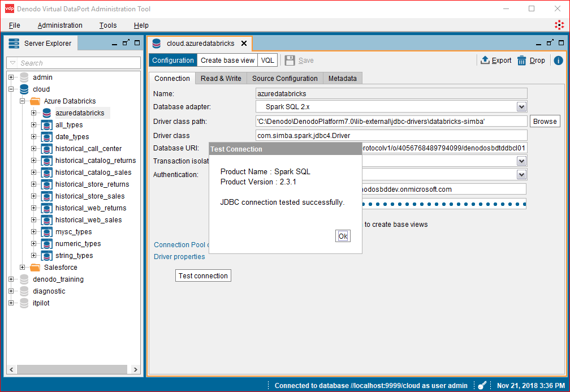Open the Transaction isolation dropdown arrow

click(x=521, y=161)
